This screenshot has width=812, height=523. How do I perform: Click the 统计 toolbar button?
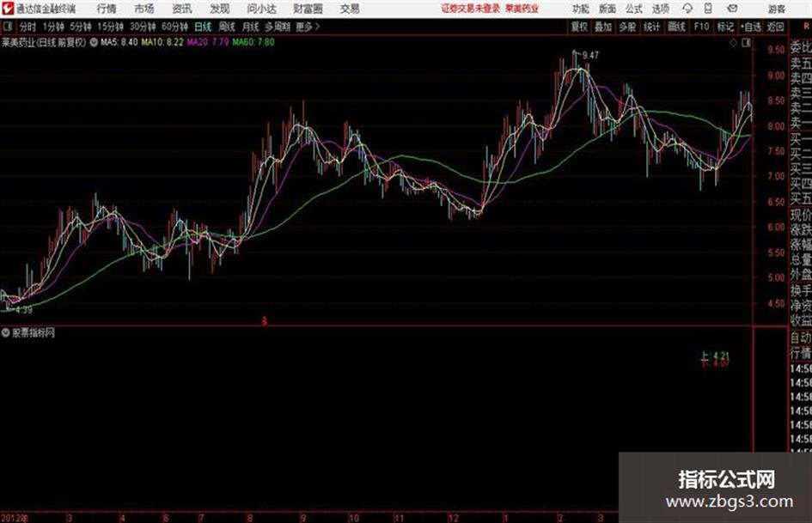(x=652, y=27)
